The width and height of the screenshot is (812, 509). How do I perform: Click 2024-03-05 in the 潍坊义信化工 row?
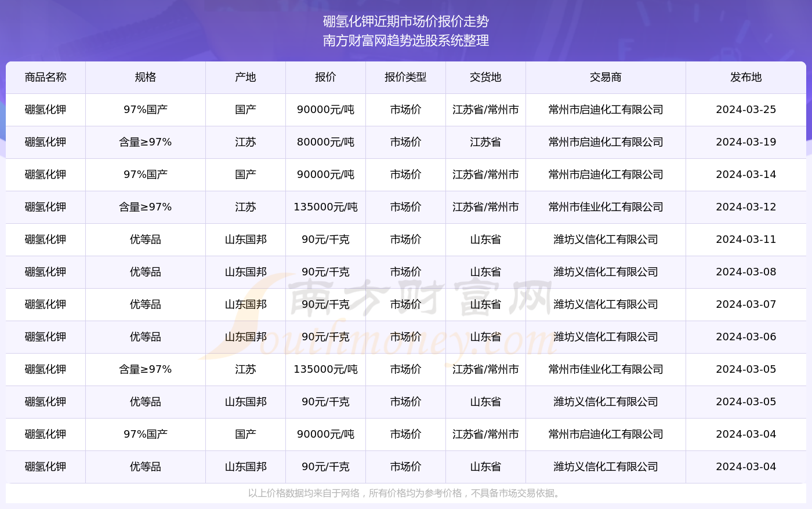746,402
